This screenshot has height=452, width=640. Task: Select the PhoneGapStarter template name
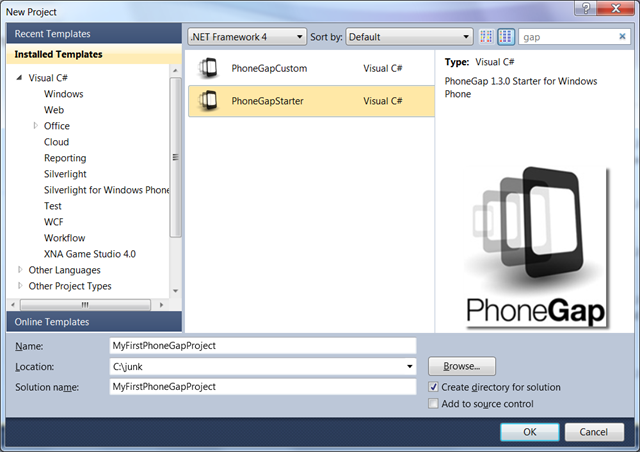267,101
